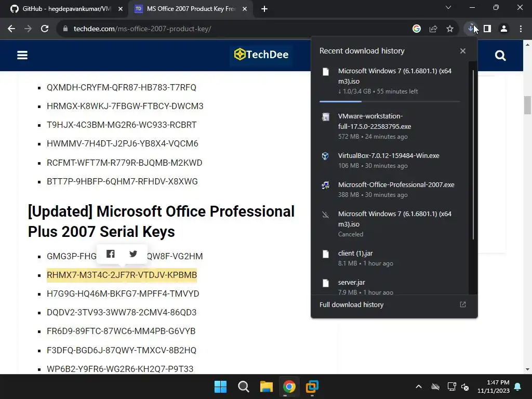Reload the page with refresh icon

[45, 29]
